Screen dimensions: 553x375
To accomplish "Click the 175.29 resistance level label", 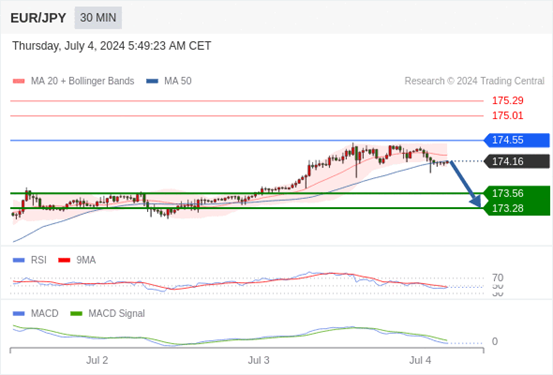I will click(x=508, y=101).
